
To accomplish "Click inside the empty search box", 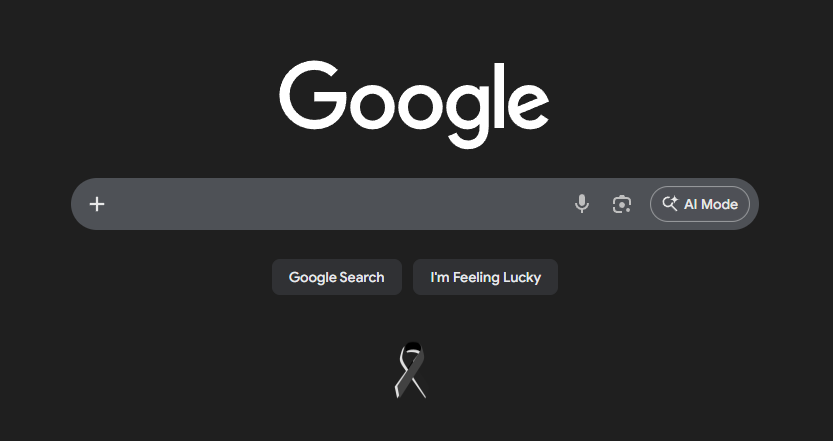I will click(x=337, y=204).
